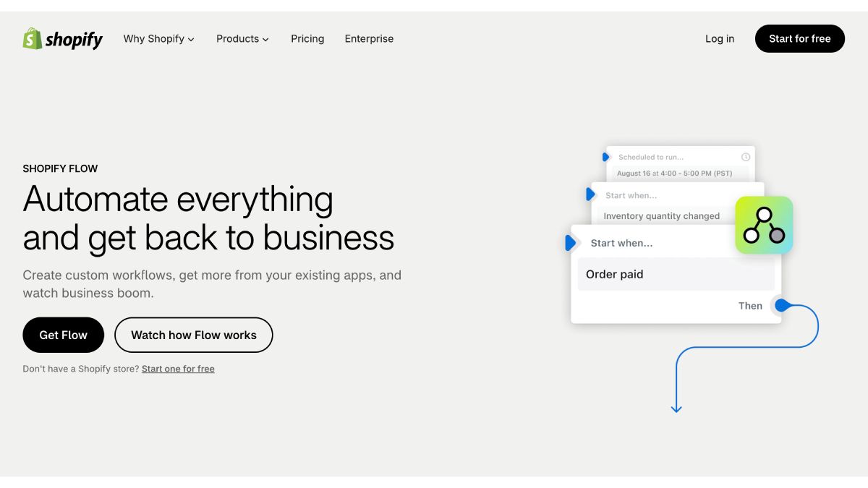The width and height of the screenshot is (868, 488).
Task: Click the Start for free button
Action: (800, 39)
